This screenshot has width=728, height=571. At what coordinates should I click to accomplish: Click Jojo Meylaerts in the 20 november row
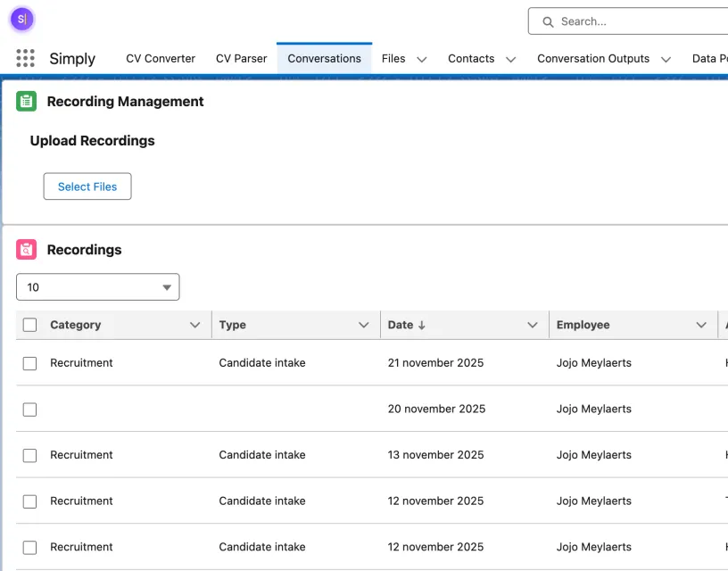click(x=594, y=409)
